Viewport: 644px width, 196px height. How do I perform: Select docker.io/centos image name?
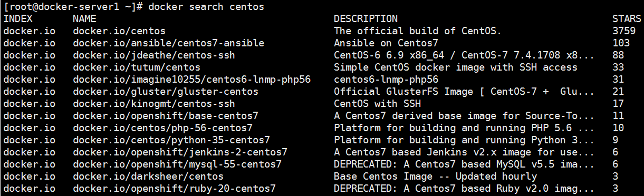tap(119, 31)
